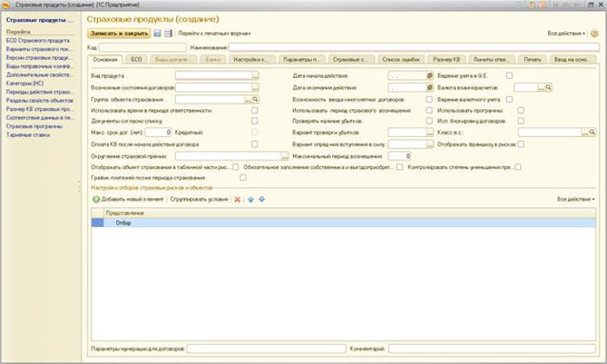Enable Использовать программы checkbox
This screenshot has width=607, height=364.
(x=521, y=110)
